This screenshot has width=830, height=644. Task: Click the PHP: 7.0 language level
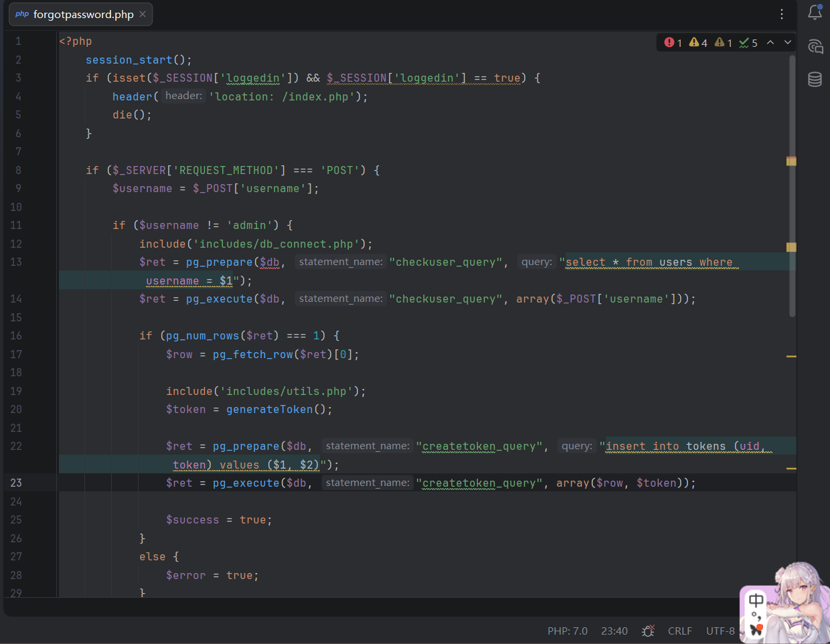pos(567,631)
